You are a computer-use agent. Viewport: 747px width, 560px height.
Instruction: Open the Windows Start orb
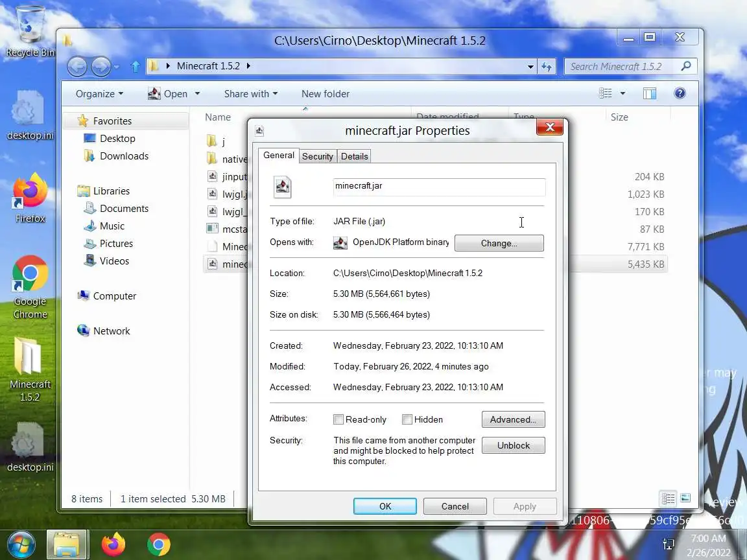20,544
